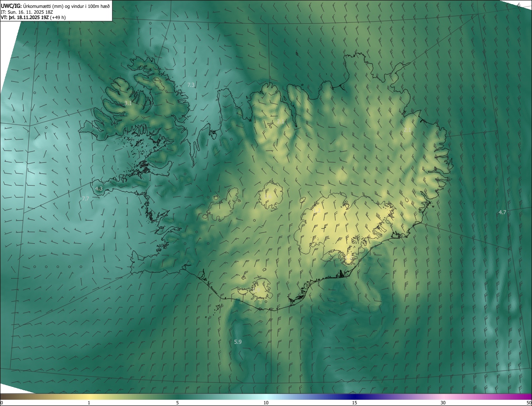Click the 5.9 value south of Iceland
532x406 pixels.
point(238,342)
